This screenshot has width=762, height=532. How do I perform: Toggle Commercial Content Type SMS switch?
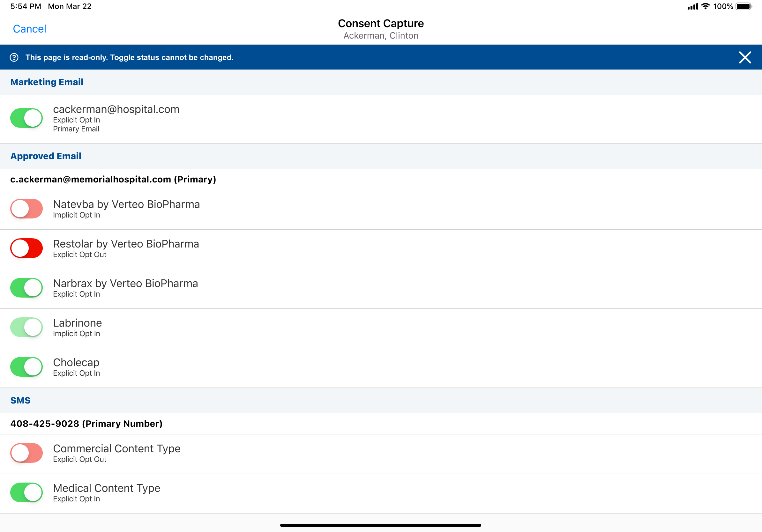pyautogui.click(x=26, y=453)
